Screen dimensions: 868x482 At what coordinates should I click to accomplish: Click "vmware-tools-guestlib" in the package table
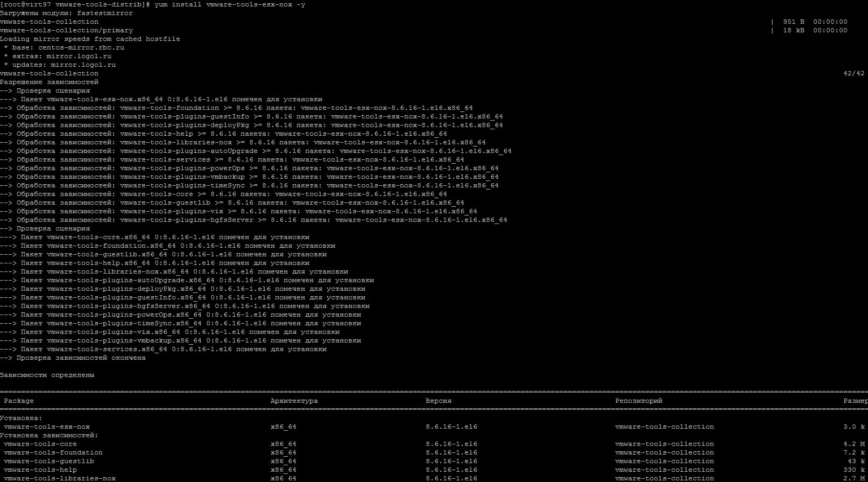click(49, 461)
